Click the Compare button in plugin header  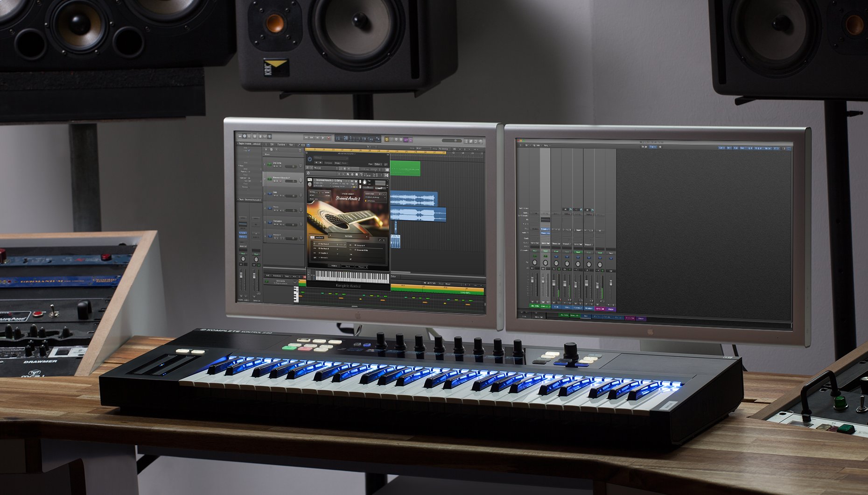coord(329,163)
